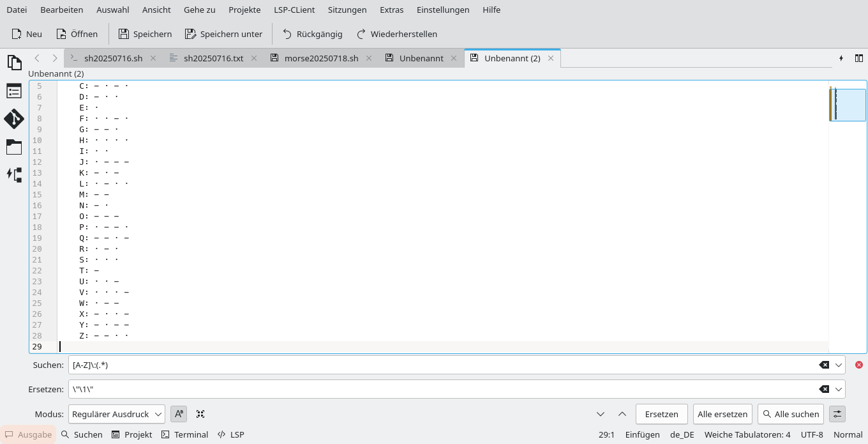
Task: Toggle search in selection only
Action: [x=200, y=414]
